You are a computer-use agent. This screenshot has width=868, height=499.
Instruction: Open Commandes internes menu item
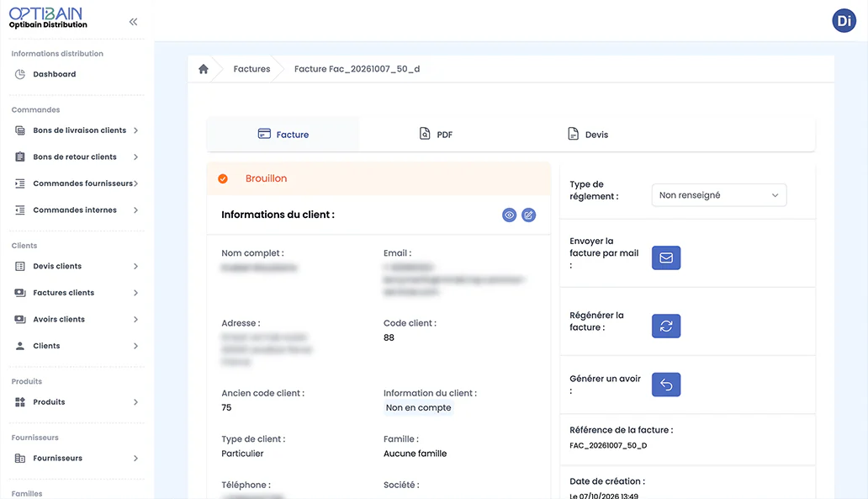click(x=77, y=210)
